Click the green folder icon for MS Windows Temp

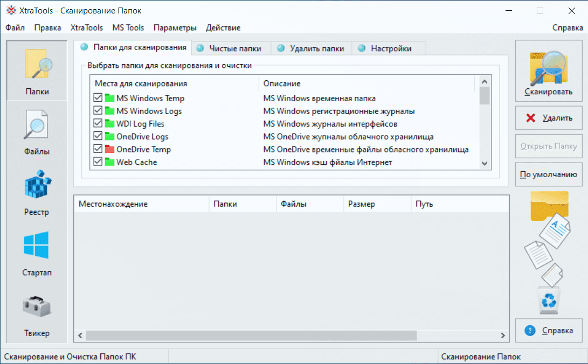tap(109, 98)
